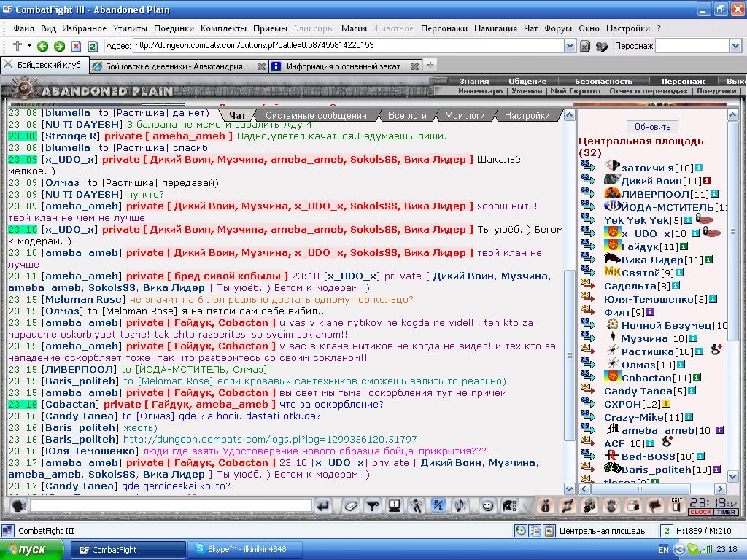Switch to TIMER mode

[x=726, y=512]
